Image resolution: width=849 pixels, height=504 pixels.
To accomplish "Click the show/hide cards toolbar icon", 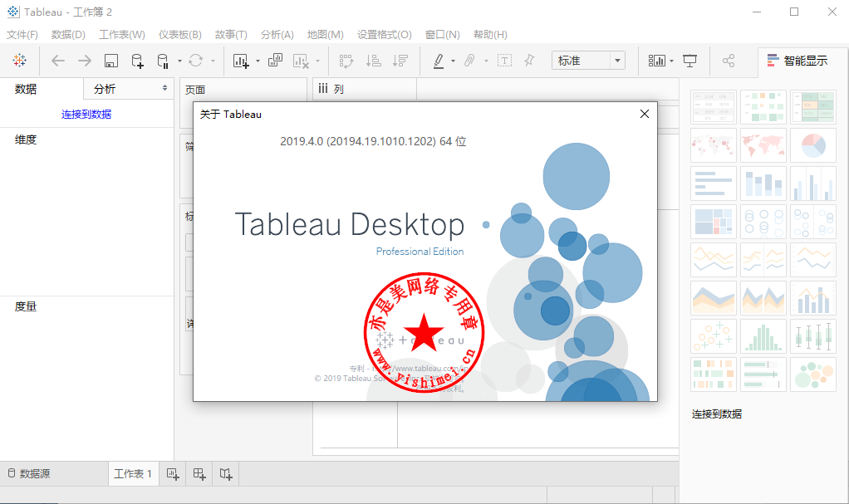I will tap(657, 61).
